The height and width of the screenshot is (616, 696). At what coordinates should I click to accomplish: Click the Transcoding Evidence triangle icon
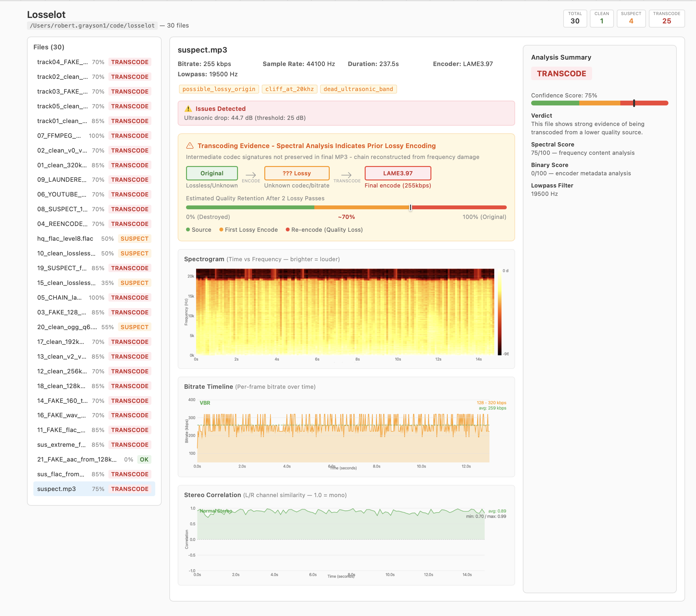(190, 146)
